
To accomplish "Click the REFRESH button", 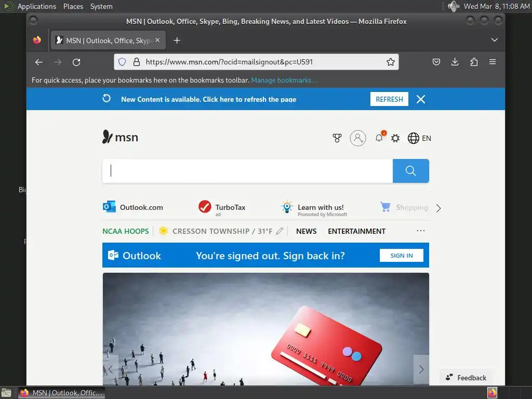I will [389, 99].
